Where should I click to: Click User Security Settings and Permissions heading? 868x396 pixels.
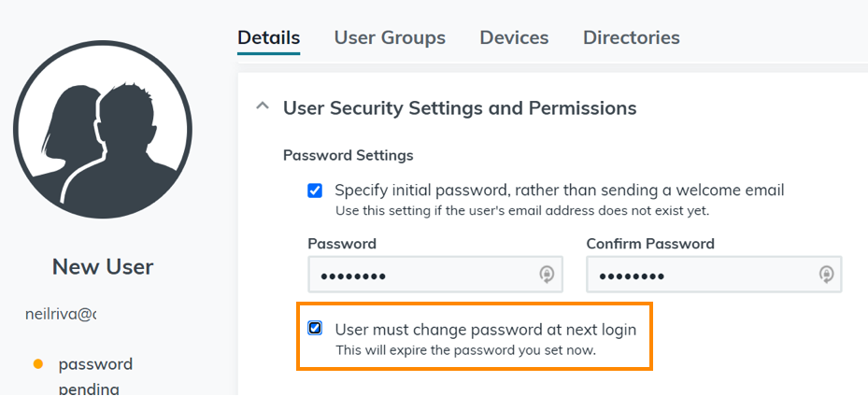coord(459,108)
